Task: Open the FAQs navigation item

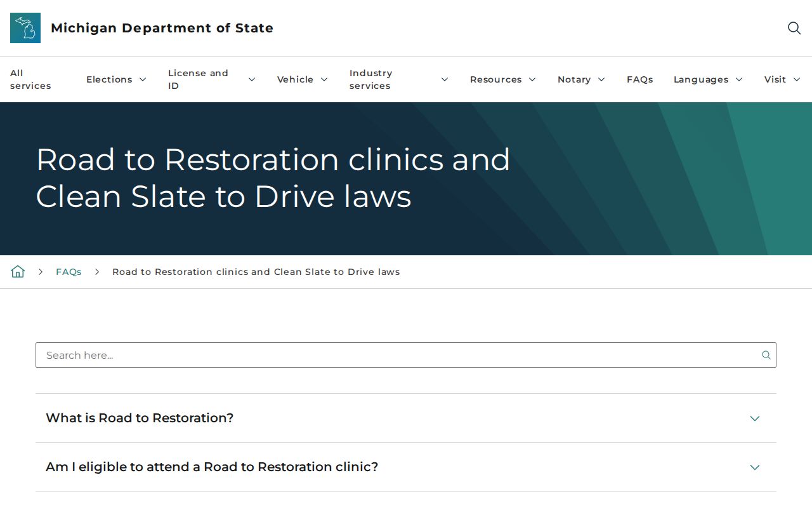Action: coord(639,79)
